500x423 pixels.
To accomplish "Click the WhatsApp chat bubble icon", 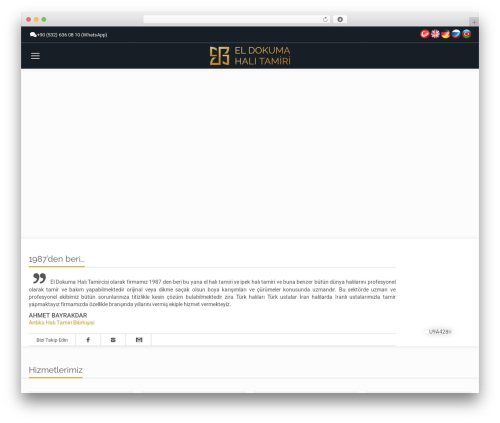I will tap(33, 35).
